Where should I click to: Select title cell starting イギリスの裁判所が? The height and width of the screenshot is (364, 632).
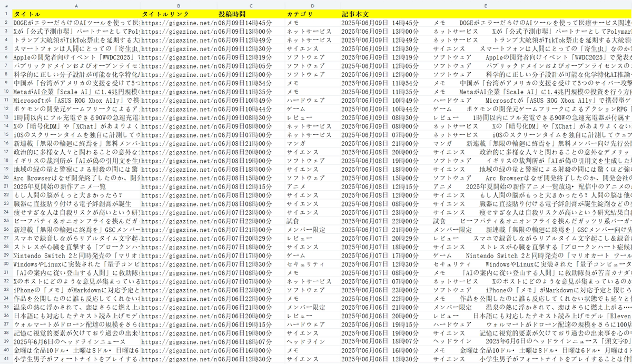[76, 160]
